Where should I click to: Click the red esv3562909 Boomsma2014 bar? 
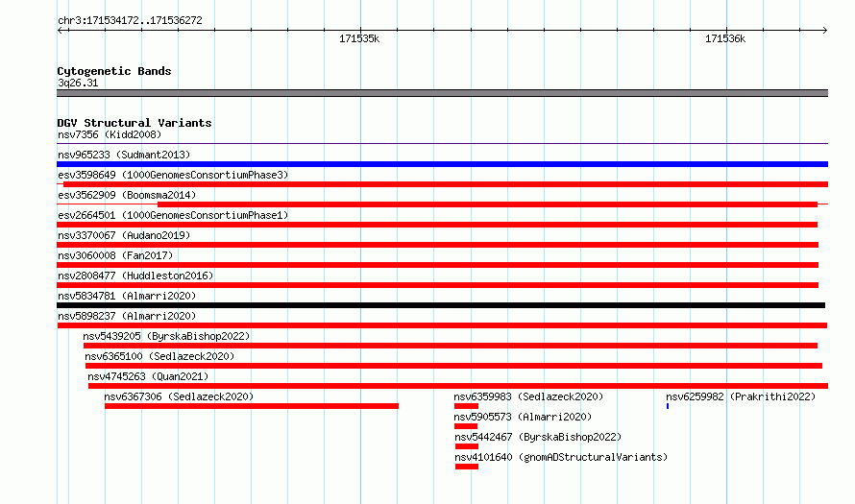point(487,204)
